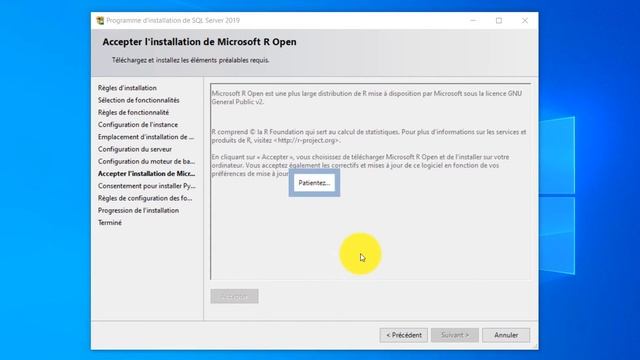The height and width of the screenshot is (360, 640).
Task: Click the Précédent button
Action: 404,335
